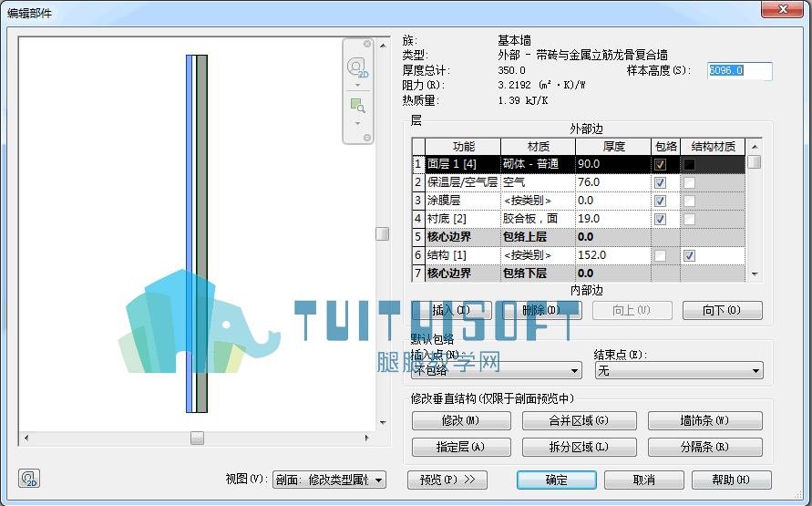Click the 确定 button
812x506 pixels.
coord(556,480)
